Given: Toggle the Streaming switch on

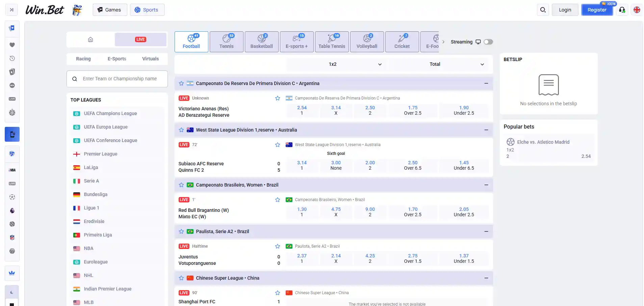Looking at the screenshot, I should pyautogui.click(x=488, y=42).
